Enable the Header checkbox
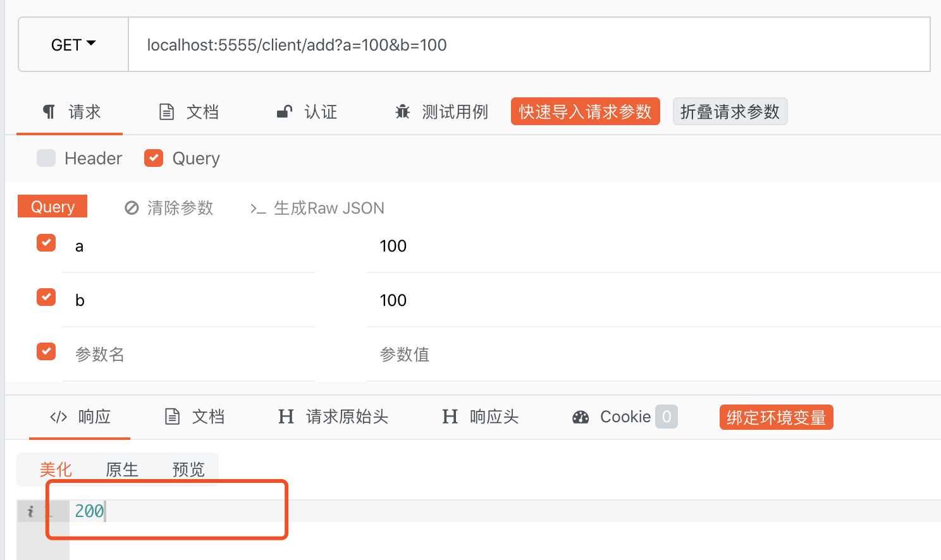This screenshot has width=941, height=560. tap(46, 158)
